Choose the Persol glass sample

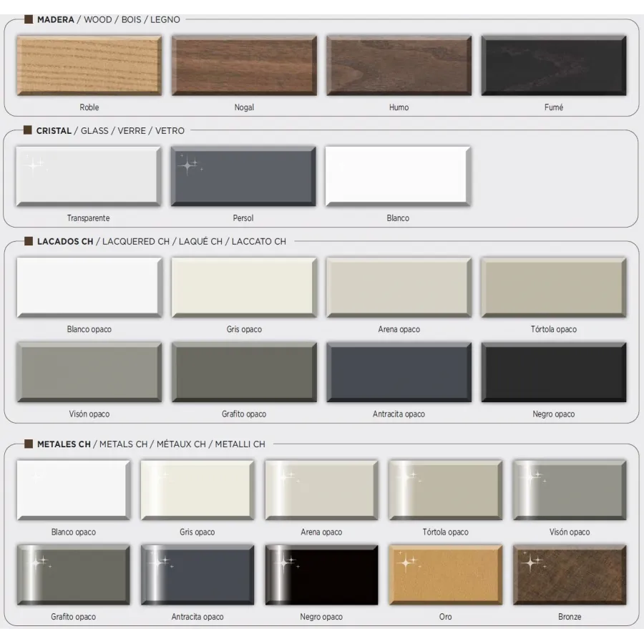pos(243,175)
